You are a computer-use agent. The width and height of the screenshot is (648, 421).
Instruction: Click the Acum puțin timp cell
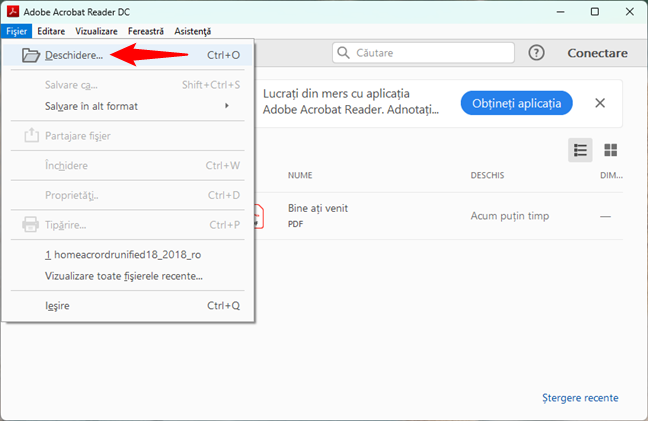[x=510, y=216]
